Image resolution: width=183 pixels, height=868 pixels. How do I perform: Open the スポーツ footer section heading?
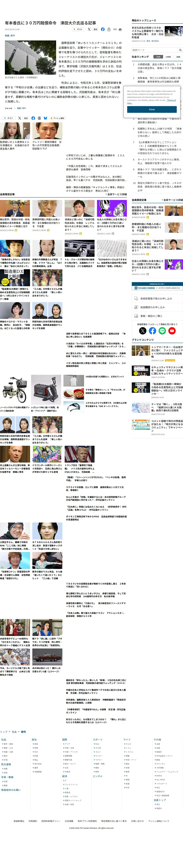[98, 739]
